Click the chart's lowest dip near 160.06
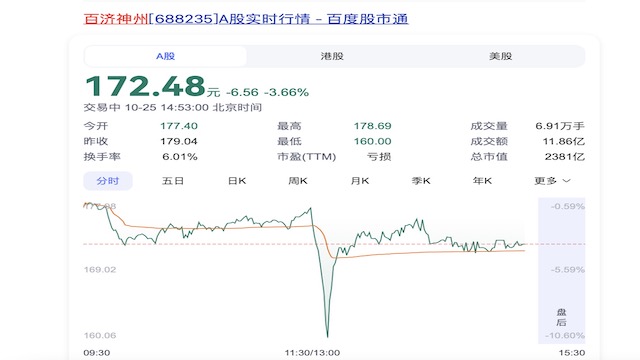This screenshot has width=640, height=360. point(327,336)
